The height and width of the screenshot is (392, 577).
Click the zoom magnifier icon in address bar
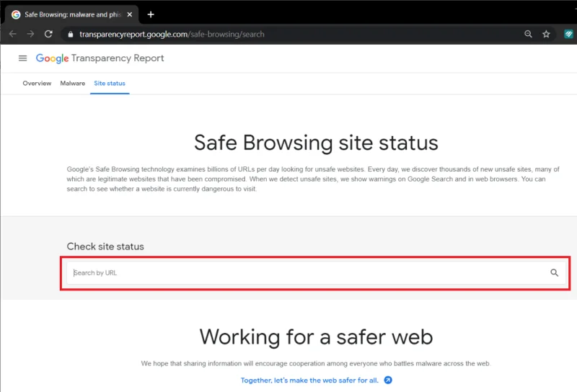point(528,34)
